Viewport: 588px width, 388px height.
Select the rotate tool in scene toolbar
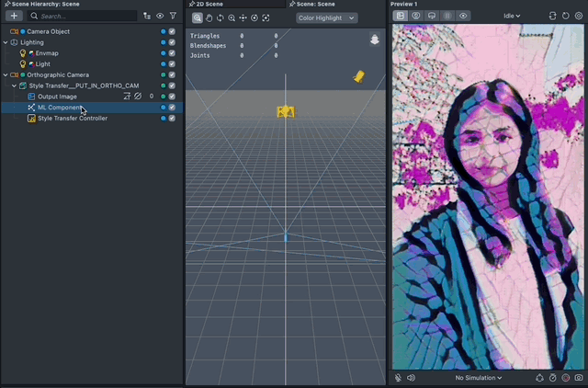(220, 17)
